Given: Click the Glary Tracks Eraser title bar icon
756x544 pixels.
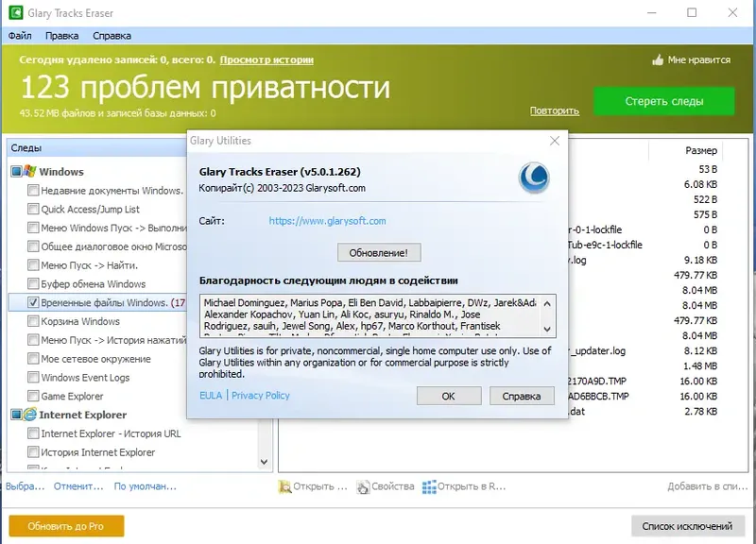Looking at the screenshot, I should click(x=15, y=12).
